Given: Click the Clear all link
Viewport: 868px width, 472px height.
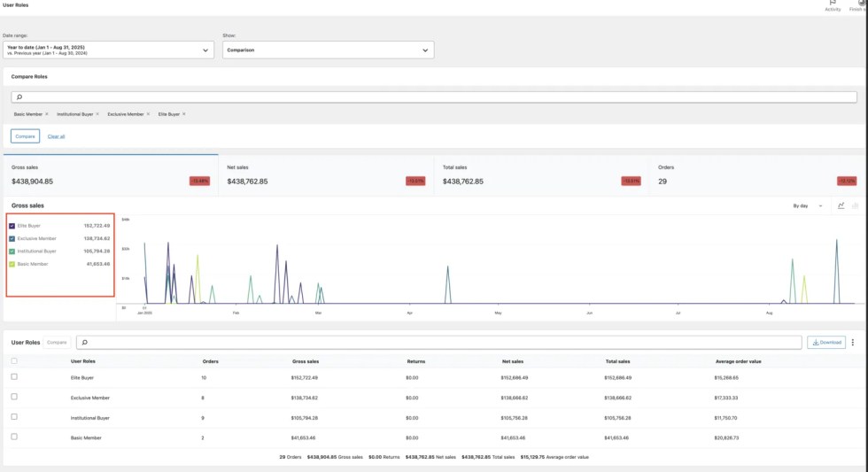Looking at the screenshot, I should [56, 136].
